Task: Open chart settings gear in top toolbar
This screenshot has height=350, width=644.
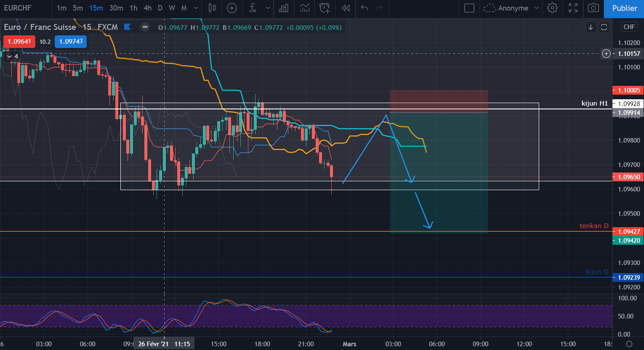Action: click(x=552, y=8)
